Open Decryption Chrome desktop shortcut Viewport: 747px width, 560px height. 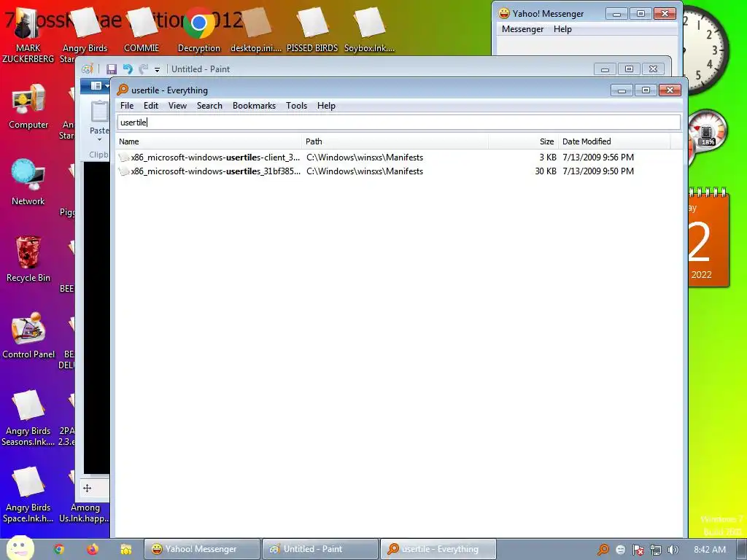click(199, 29)
